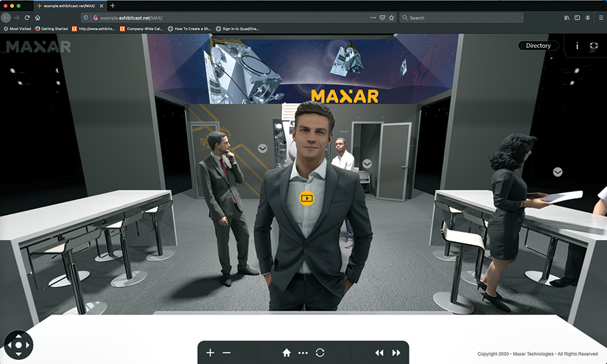Return to the home view in viewer toolbar

287,353
